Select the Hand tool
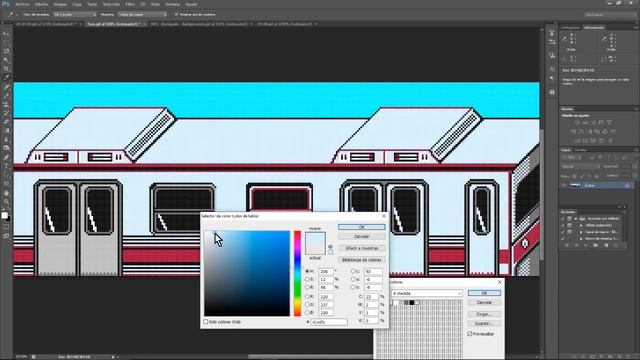This screenshot has width=640, height=360. point(6,192)
